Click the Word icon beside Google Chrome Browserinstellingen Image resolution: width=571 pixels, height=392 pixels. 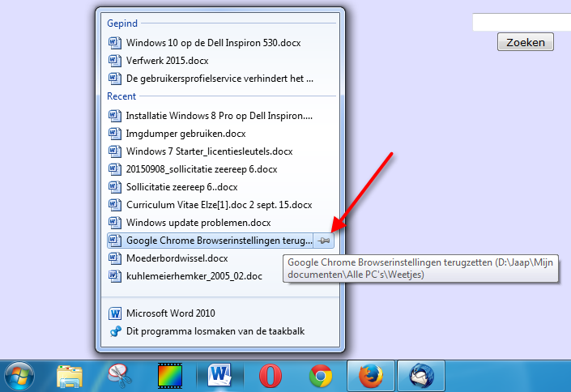click(115, 241)
